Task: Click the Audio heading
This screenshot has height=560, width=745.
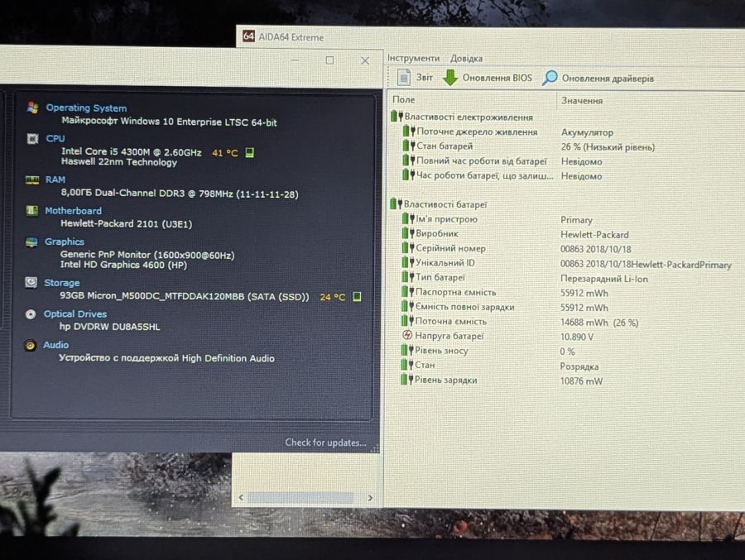Action: coord(55,345)
